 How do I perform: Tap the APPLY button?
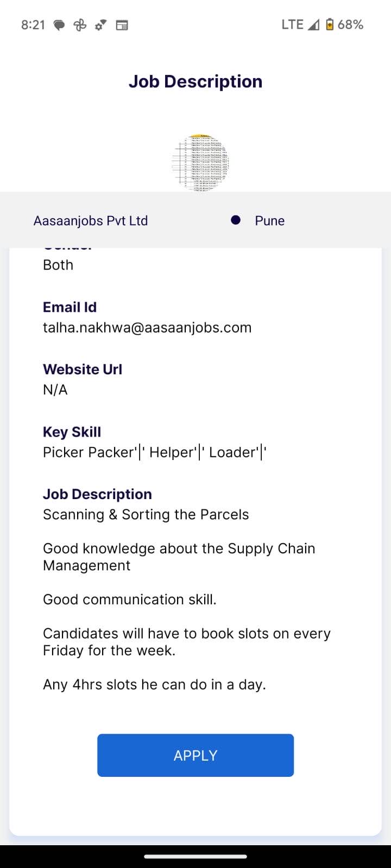195,755
